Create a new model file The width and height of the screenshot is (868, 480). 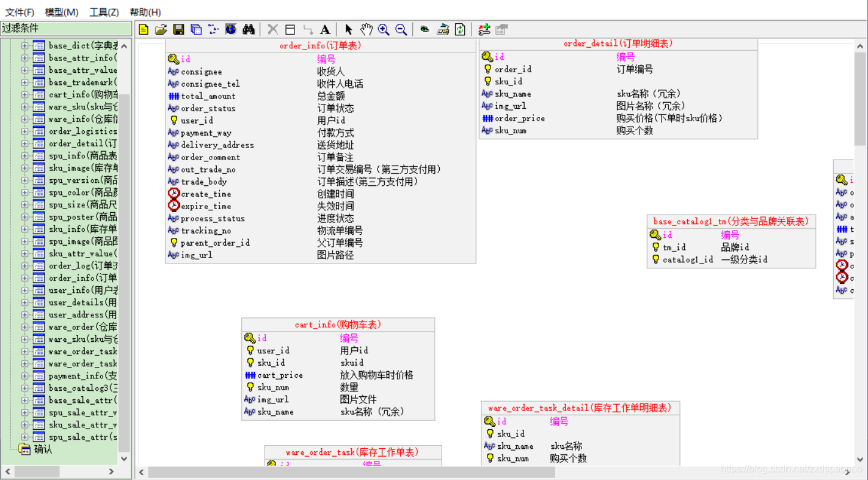coord(144,29)
